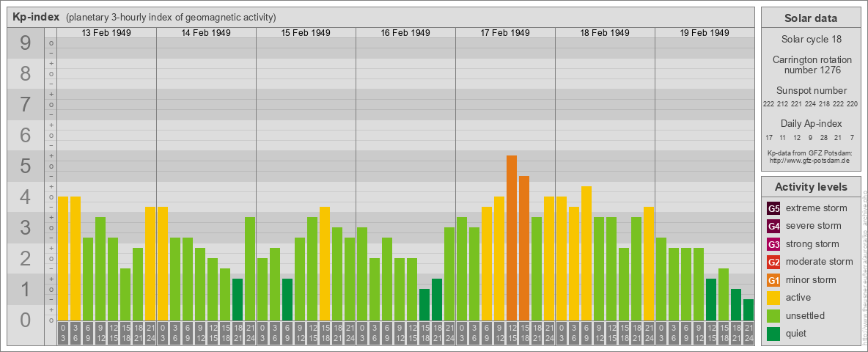This screenshot has height=352, width=868.
Task: Click the G1 minor storm badge
Action: (x=773, y=280)
